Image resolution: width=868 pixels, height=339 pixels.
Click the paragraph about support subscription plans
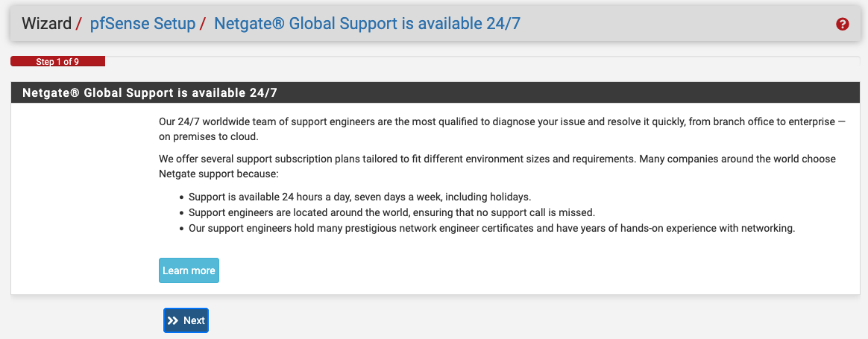[x=497, y=166]
